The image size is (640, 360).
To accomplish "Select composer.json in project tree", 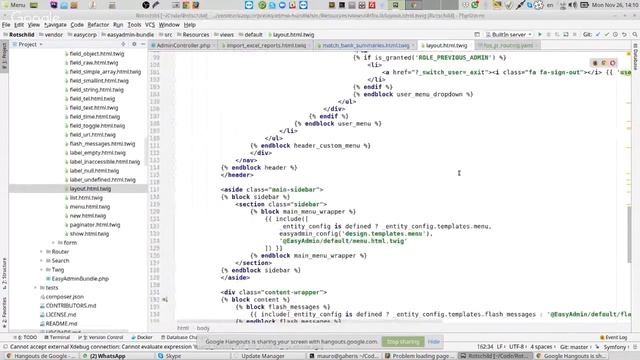I will [64, 297].
